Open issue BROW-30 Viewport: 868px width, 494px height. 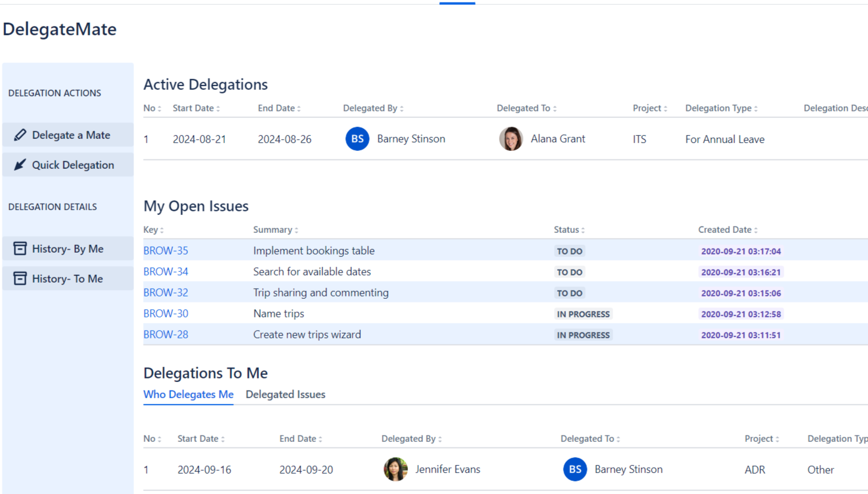(x=166, y=313)
